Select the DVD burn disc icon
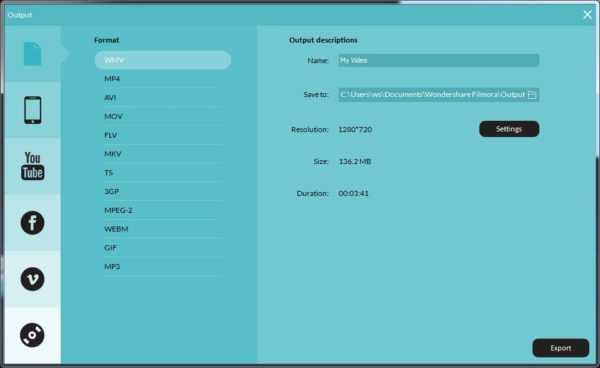 point(33,335)
